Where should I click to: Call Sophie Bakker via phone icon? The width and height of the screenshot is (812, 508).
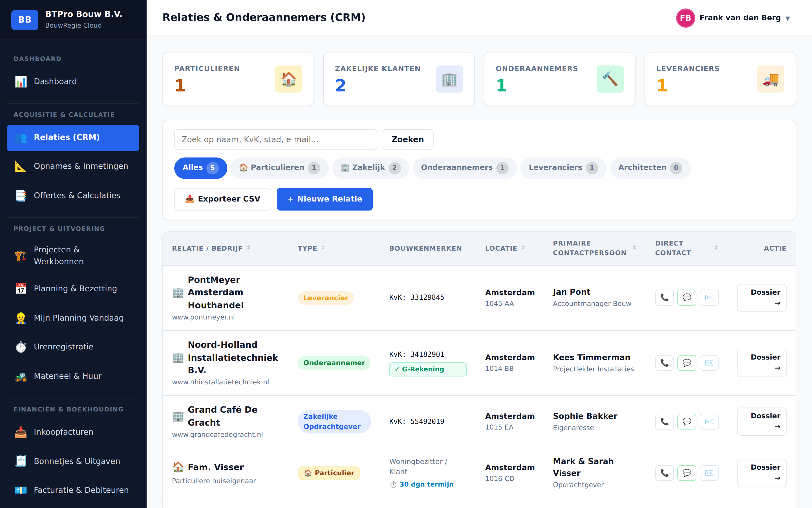664,422
